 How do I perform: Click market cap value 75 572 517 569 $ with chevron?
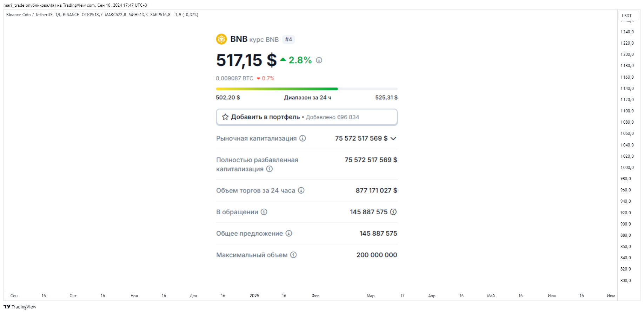(366, 138)
